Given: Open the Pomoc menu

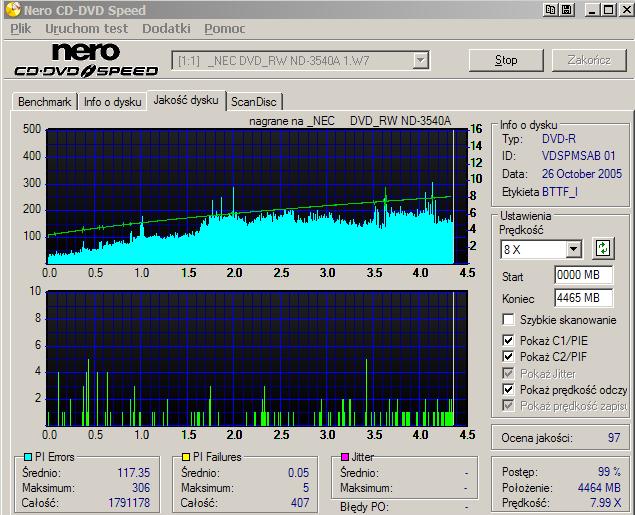Looking at the screenshot, I should click(224, 29).
